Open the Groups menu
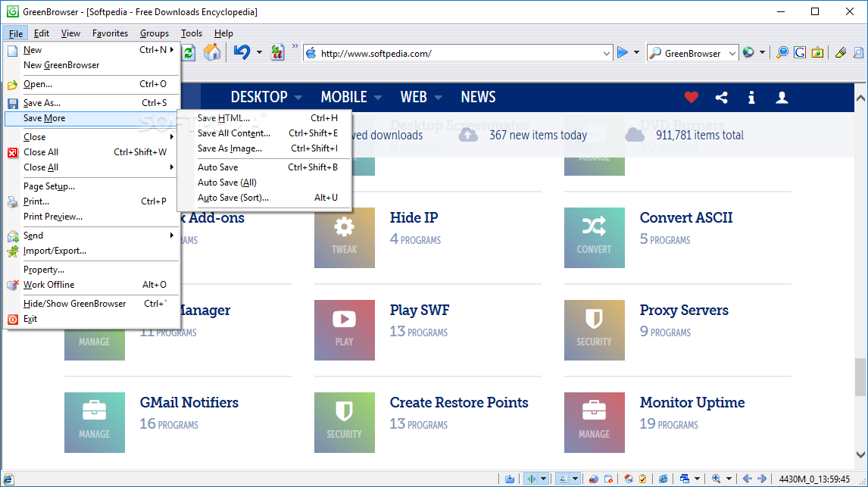868x487 pixels. (155, 33)
